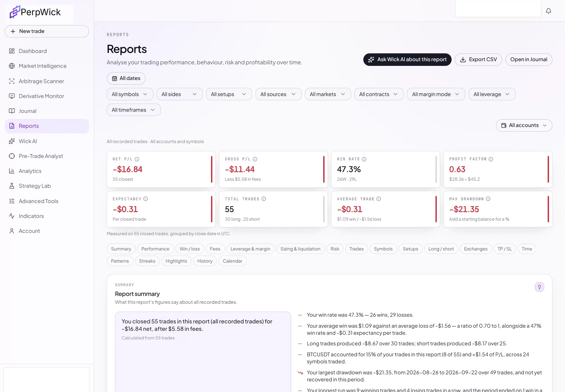Click the Journal book icon

[x=12, y=111]
